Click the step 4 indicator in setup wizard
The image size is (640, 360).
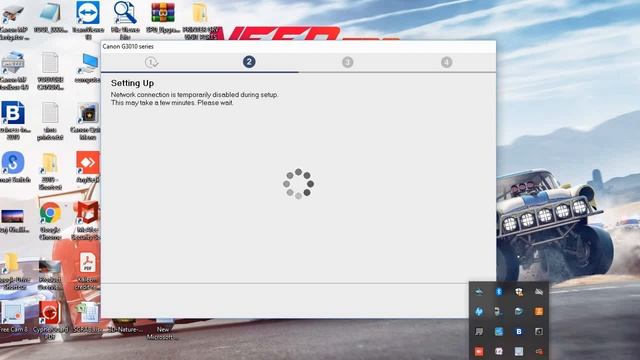coord(447,62)
